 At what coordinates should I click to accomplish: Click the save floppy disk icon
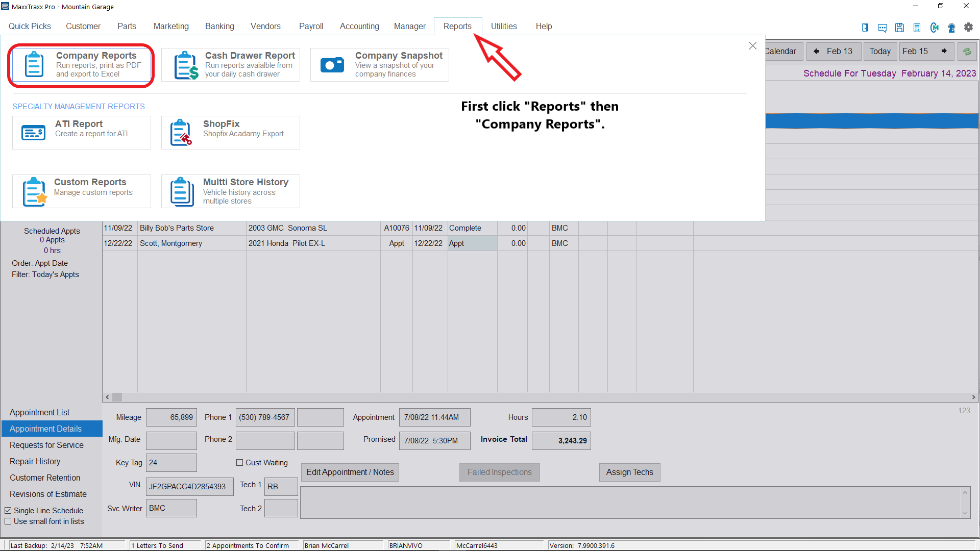point(900,28)
